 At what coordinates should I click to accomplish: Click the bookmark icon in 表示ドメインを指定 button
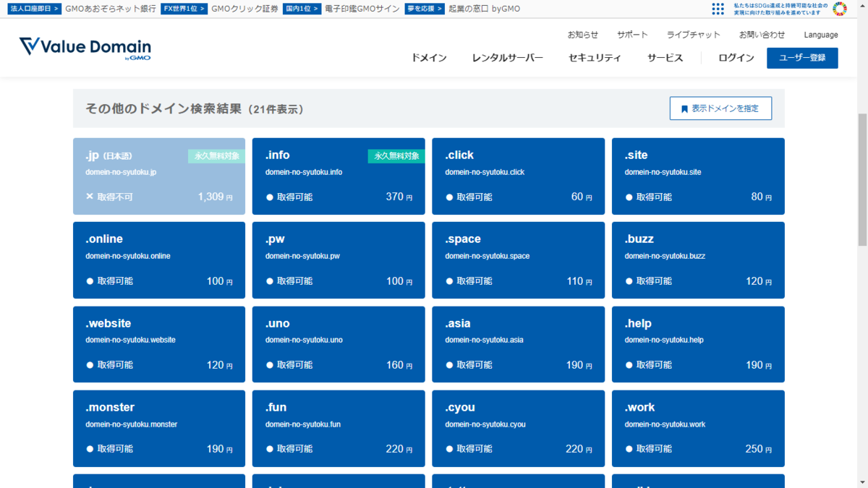(684, 108)
